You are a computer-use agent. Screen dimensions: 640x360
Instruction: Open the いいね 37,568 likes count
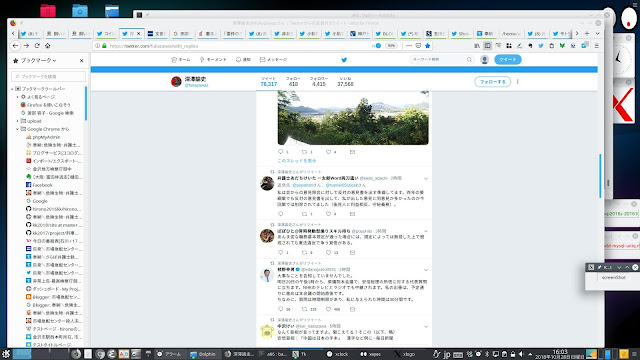[345, 82]
